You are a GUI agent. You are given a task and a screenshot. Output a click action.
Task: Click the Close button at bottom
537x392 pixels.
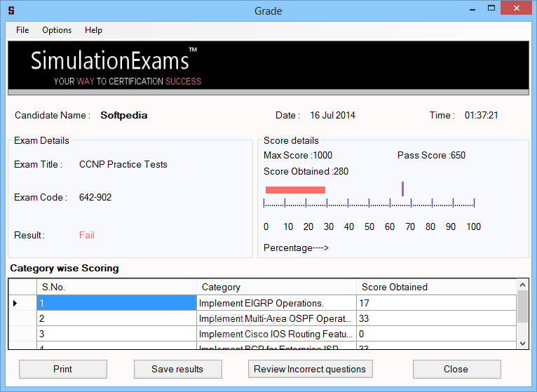pos(457,369)
